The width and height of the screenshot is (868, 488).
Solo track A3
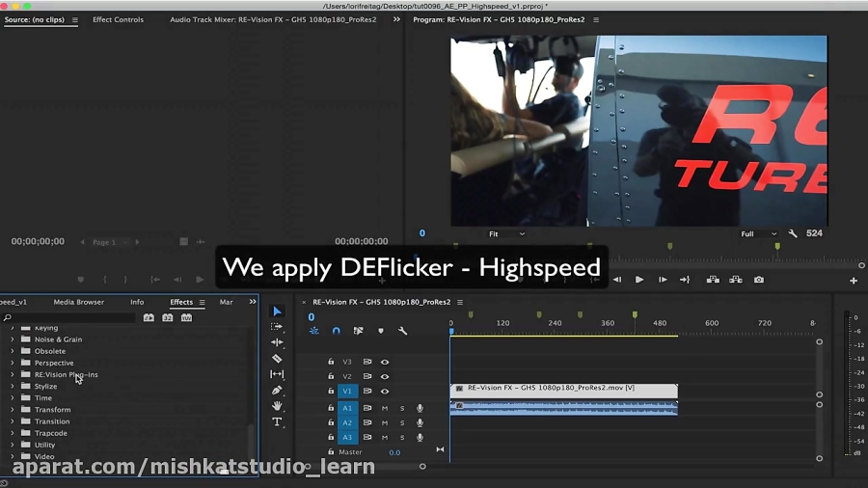tap(402, 437)
